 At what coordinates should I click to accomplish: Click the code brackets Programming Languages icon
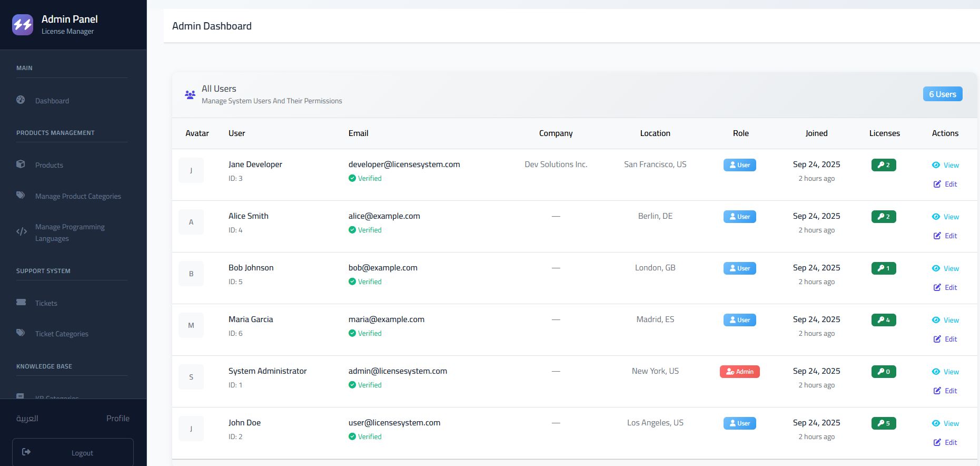click(22, 231)
